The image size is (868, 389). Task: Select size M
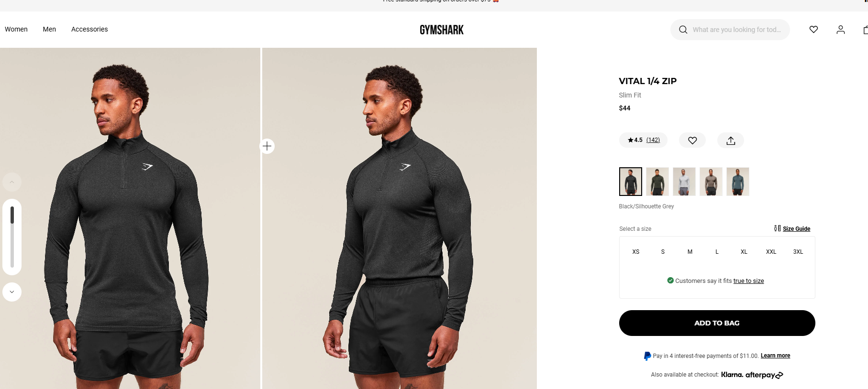tap(690, 252)
